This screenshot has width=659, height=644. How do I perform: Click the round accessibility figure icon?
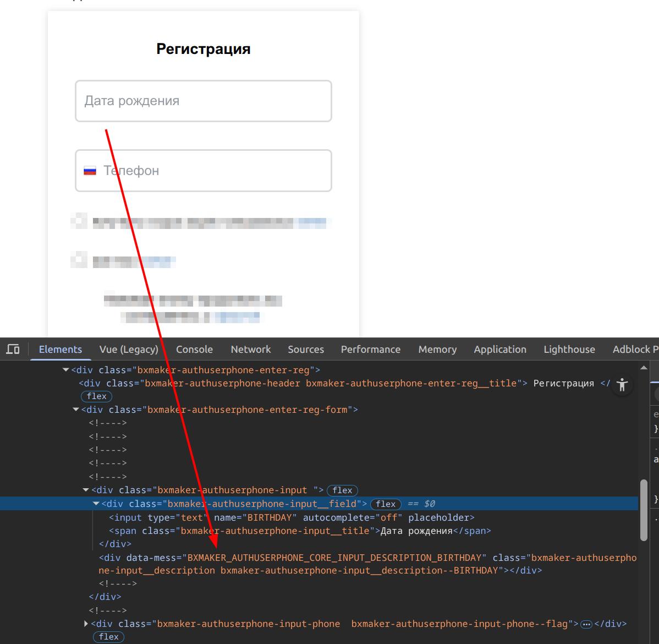click(x=622, y=385)
